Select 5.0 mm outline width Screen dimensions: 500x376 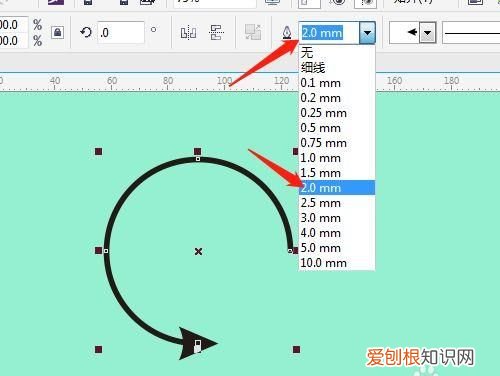pyautogui.click(x=337, y=248)
